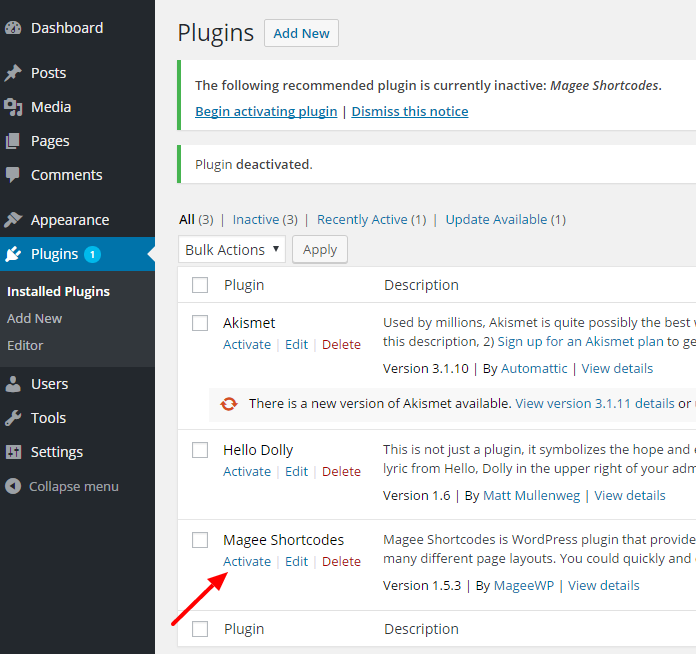Check the Magee Shortcodes plugin checkbox
The image size is (696, 654).
click(x=200, y=540)
